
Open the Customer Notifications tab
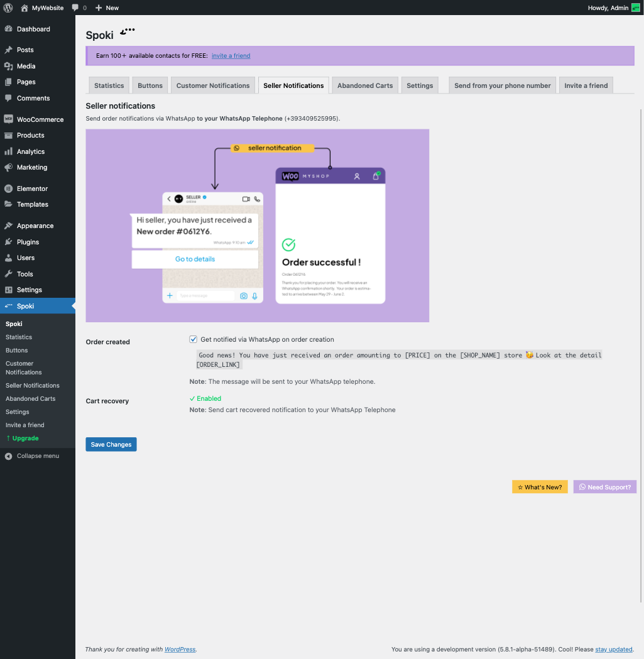click(213, 85)
